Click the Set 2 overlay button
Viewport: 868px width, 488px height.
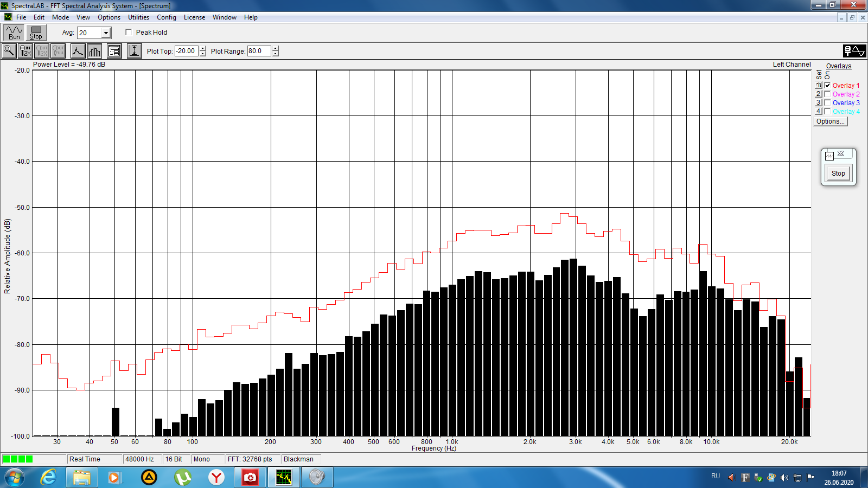pyautogui.click(x=819, y=94)
